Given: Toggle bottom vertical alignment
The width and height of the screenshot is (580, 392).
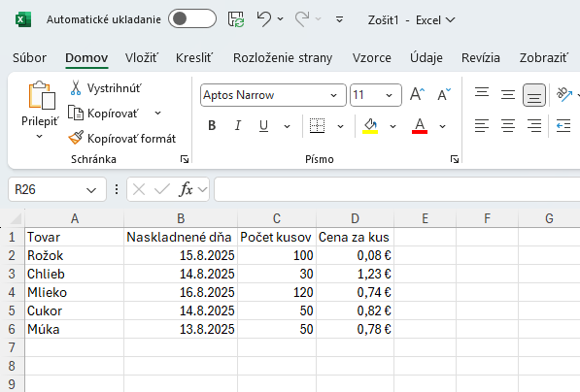Looking at the screenshot, I should pyautogui.click(x=534, y=95).
